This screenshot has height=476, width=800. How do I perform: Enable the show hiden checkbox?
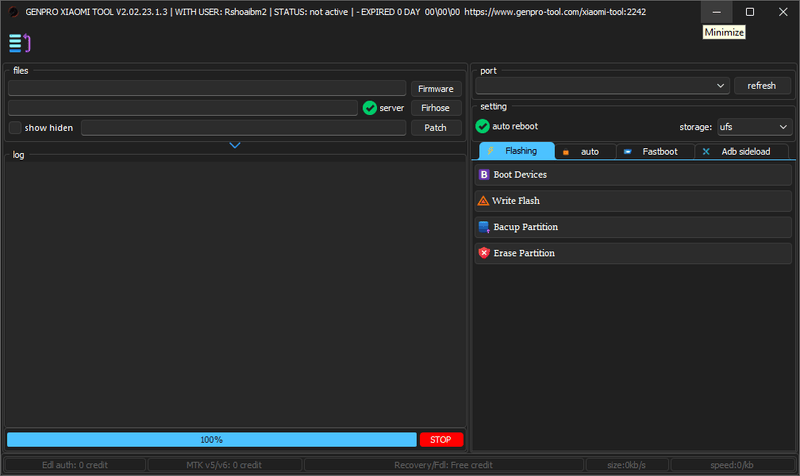pyautogui.click(x=15, y=128)
